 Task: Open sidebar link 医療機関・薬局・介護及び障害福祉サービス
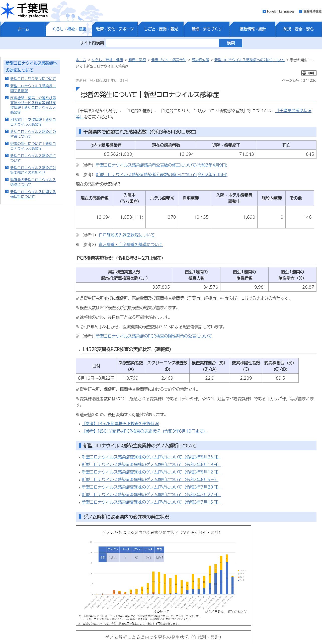click(x=33, y=105)
